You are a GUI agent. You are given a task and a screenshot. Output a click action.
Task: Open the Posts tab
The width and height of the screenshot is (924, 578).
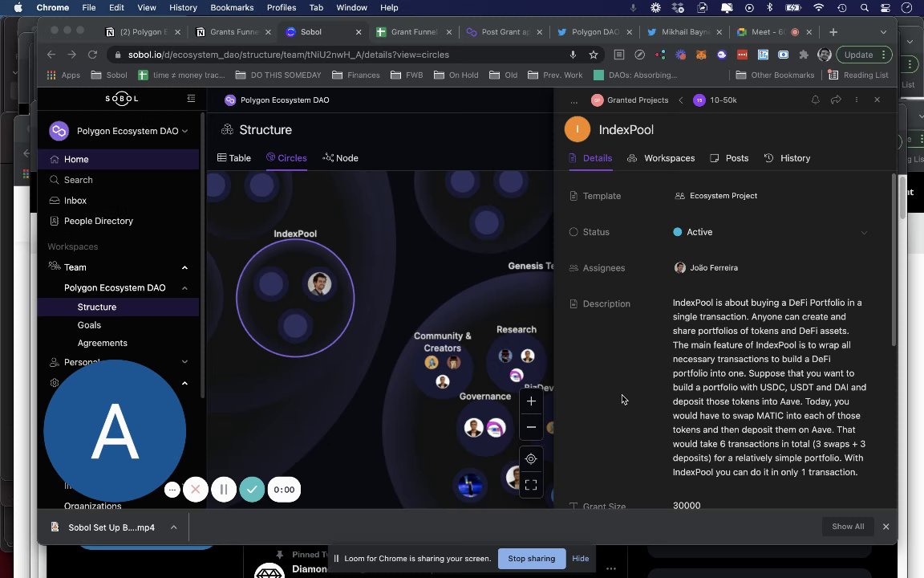click(730, 158)
